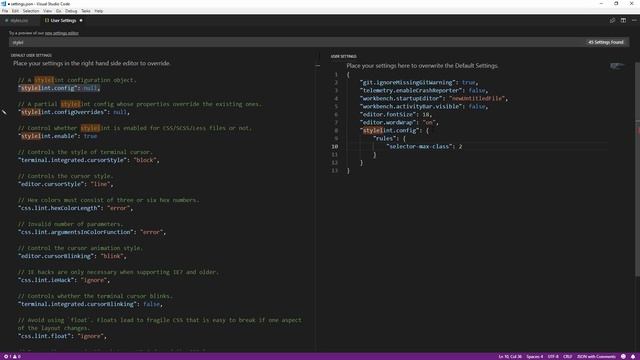Click line number 10 in the gutter

point(335,147)
